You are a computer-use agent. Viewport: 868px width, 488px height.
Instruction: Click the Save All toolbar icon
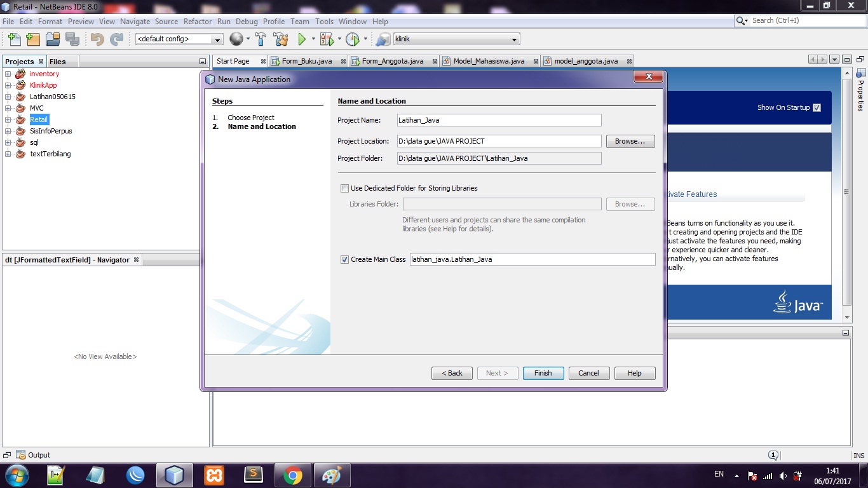point(72,38)
